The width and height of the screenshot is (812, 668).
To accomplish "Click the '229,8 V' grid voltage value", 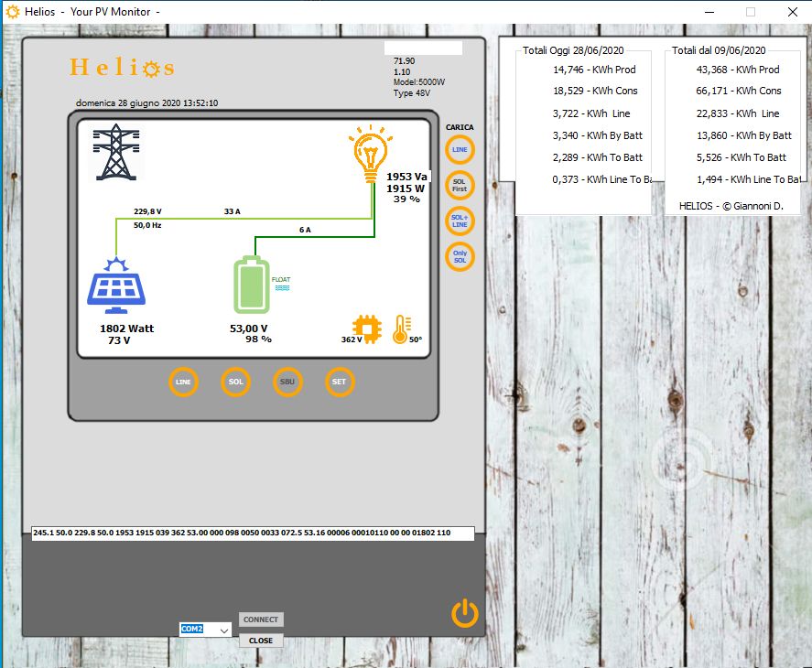I will click(147, 211).
